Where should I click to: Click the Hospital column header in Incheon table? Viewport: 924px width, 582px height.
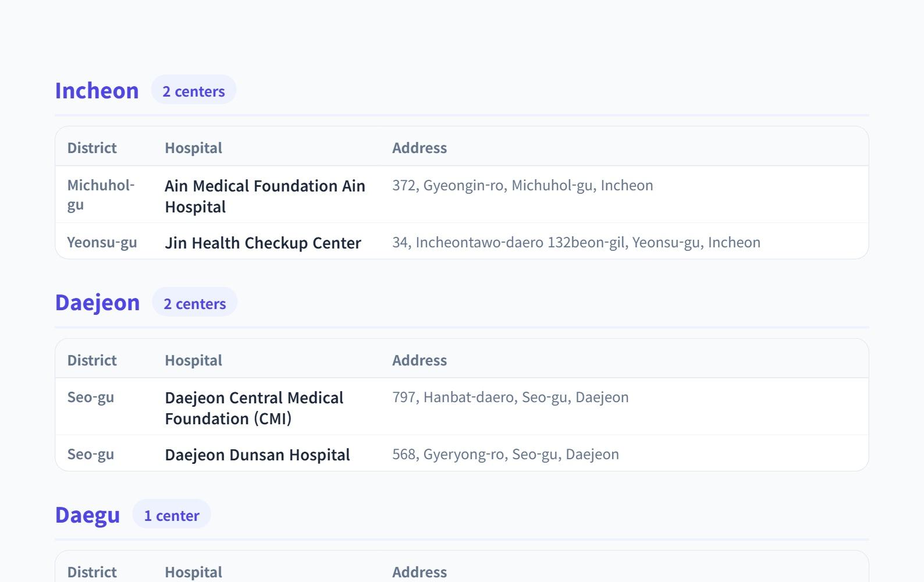coord(193,148)
